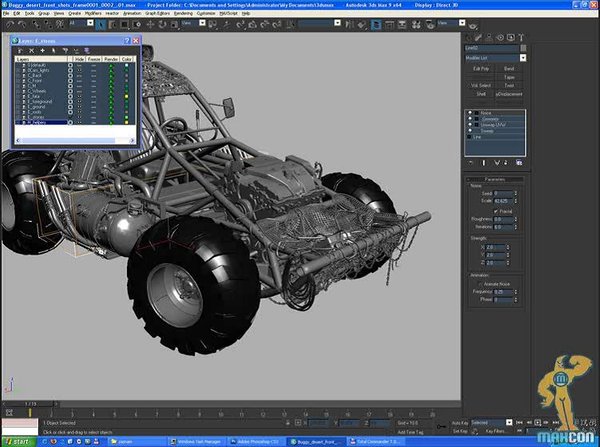The height and width of the screenshot is (447, 600).
Task: Open the Rendering menu
Action: click(x=183, y=13)
